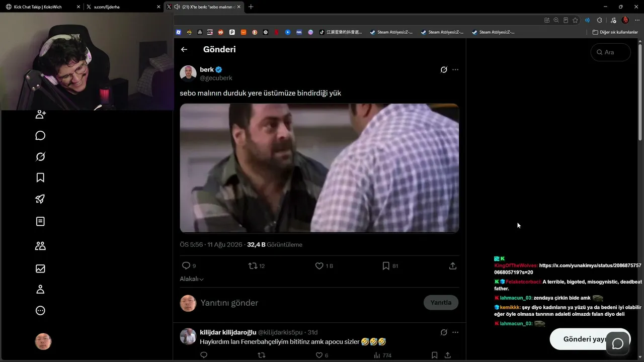The image size is (644, 362).
Task: Share berk's post via upload icon
Action: coord(453,265)
